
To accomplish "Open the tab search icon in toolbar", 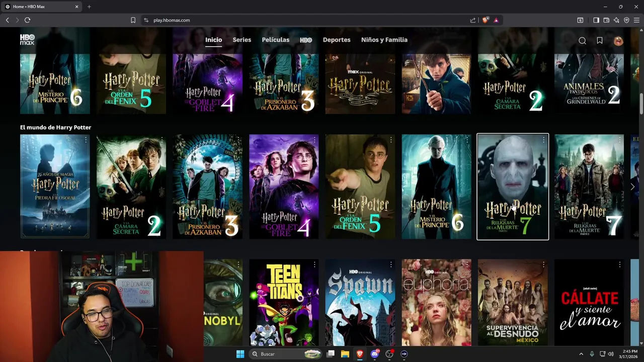I will click(580, 20).
